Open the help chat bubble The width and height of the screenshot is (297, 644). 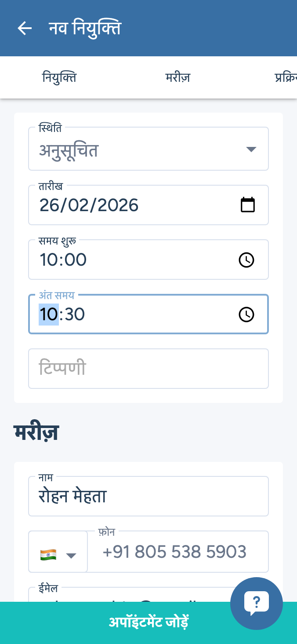[x=256, y=603]
